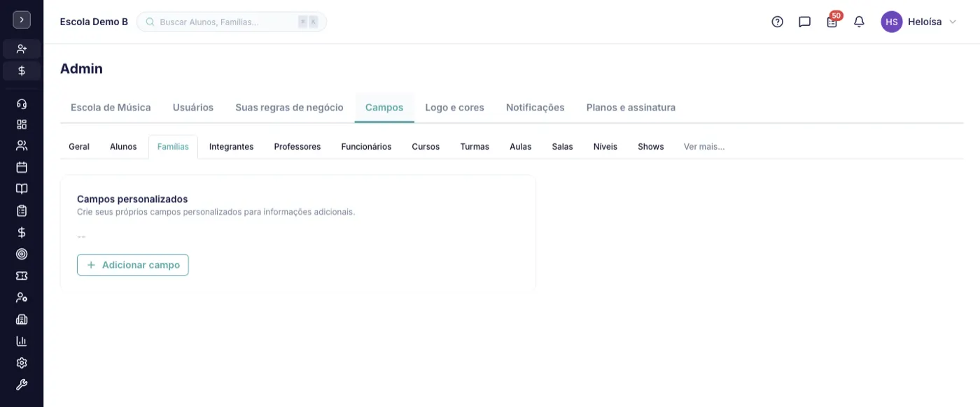This screenshot has width=980, height=407.
Task: Open the calendar icon in sidebar
Action: [22, 167]
